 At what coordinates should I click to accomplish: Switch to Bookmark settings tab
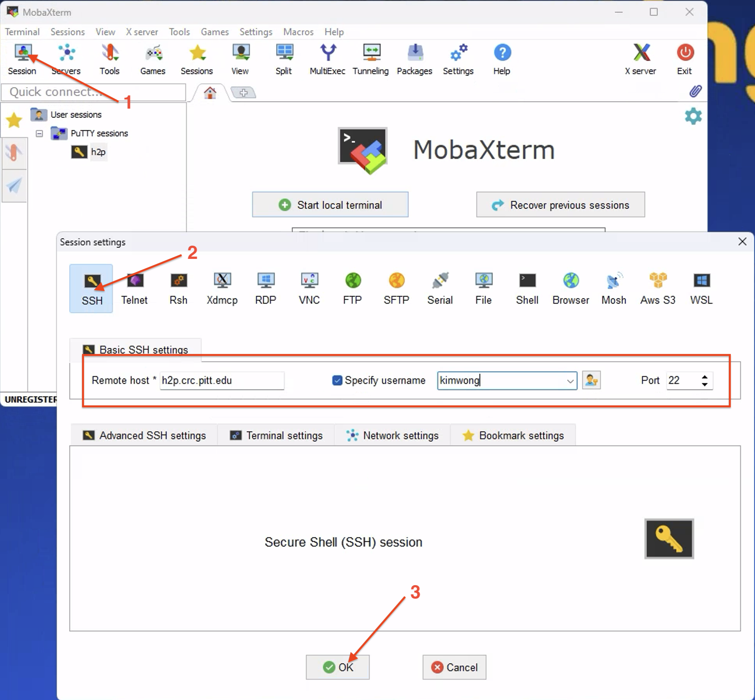point(513,435)
